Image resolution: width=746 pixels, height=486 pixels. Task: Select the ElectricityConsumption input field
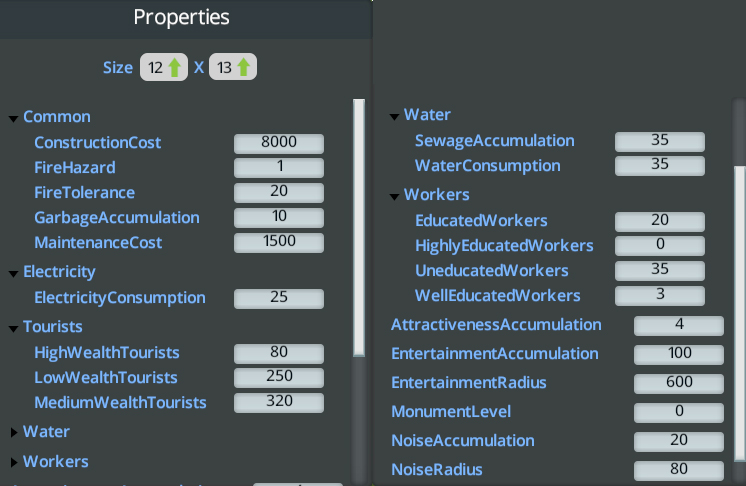pos(279,298)
